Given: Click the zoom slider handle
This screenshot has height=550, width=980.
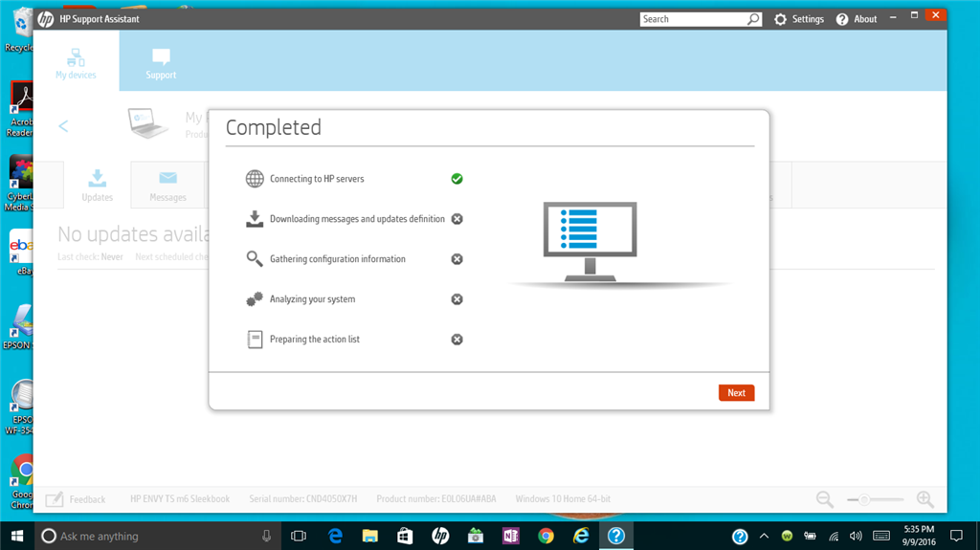Looking at the screenshot, I should pos(864,499).
